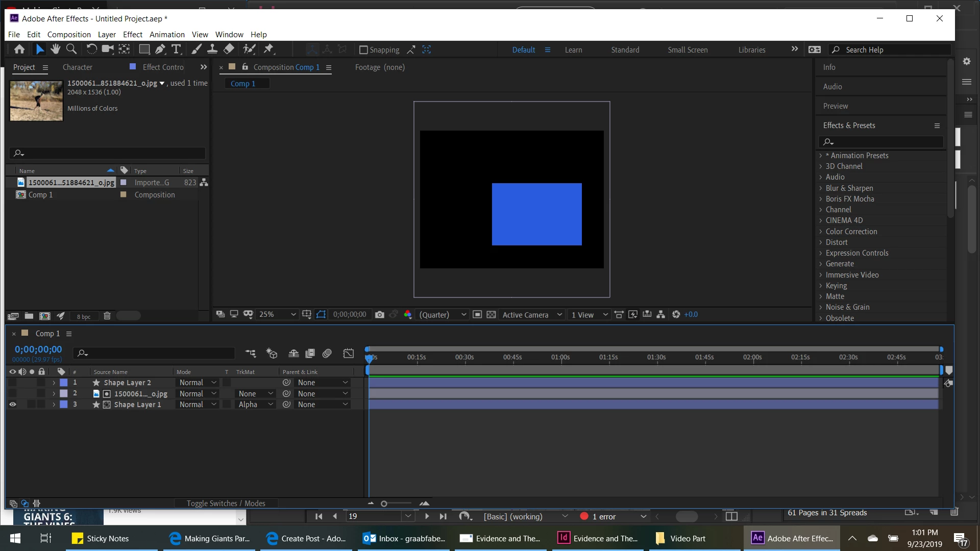Expand the Blur & Sharpen effects category

coord(849,188)
